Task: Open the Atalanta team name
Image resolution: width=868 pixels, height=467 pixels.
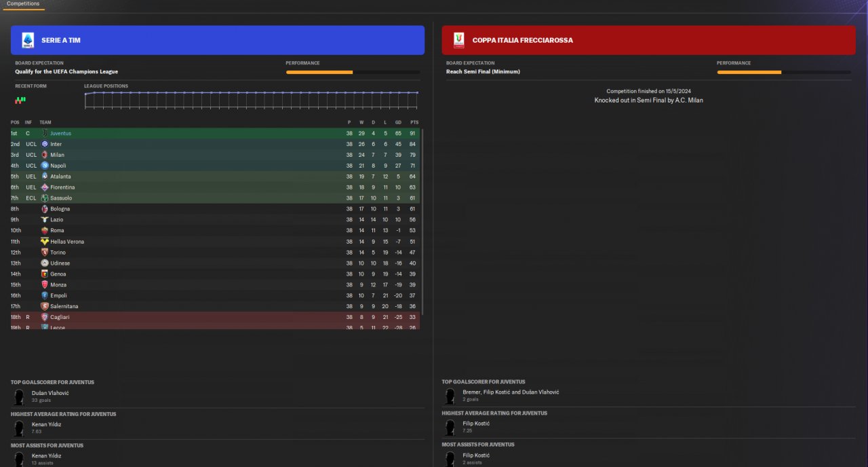Action: click(x=60, y=176)
